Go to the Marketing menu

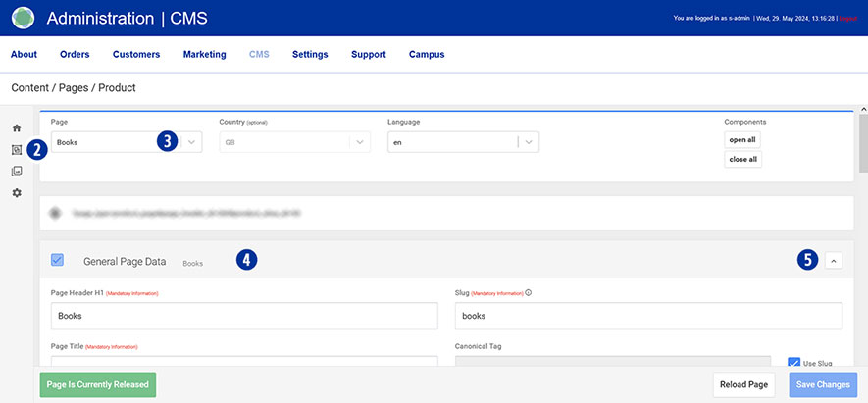204,55
